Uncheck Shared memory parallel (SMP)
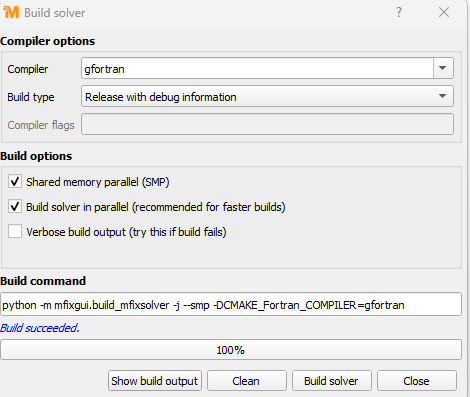Viewport: 470px width, 397px height. (x=15, y=182)
